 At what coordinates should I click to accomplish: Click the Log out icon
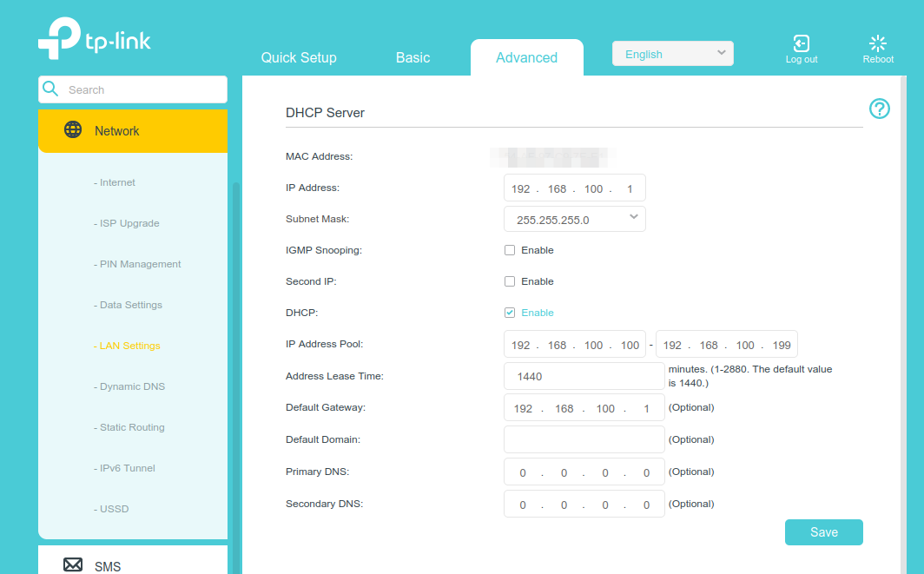(x=801, y=43)
